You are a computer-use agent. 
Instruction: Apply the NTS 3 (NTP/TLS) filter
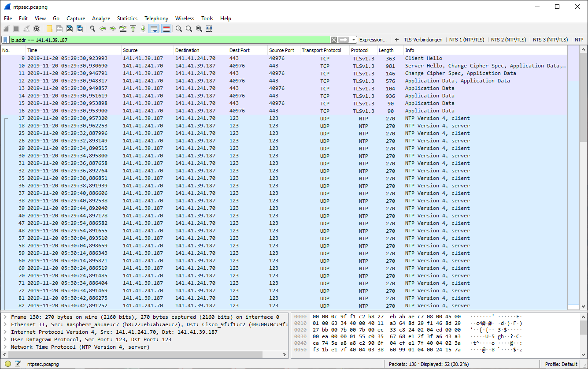550,40
